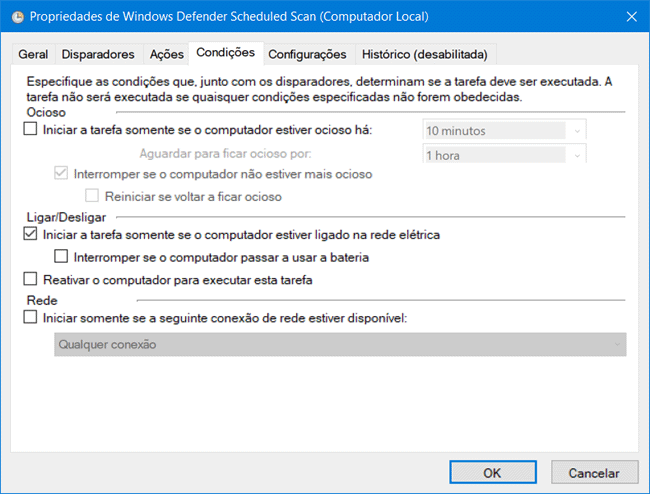
Task: Check restart if idle resumes checkbox
Action: click(93, 196)
